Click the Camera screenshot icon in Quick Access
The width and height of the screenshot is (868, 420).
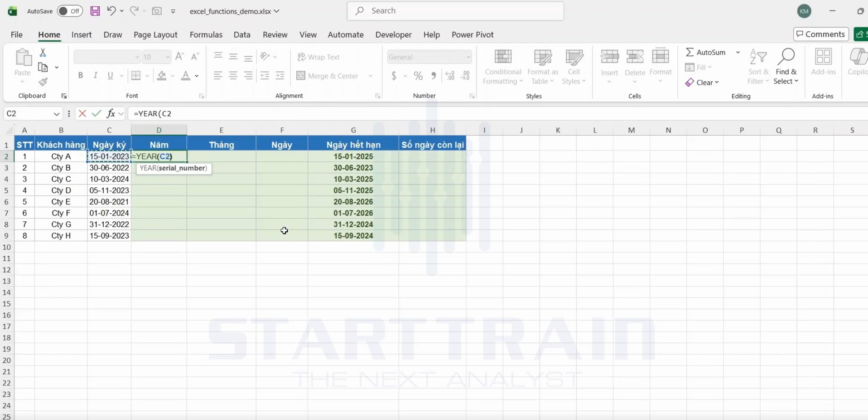[x=157, y=11]
